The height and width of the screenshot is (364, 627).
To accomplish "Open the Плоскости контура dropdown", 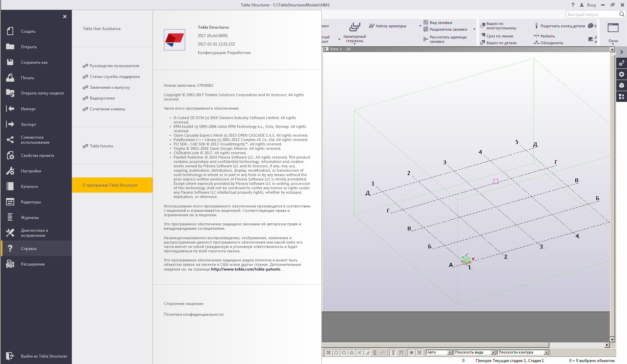I will 547,353.
